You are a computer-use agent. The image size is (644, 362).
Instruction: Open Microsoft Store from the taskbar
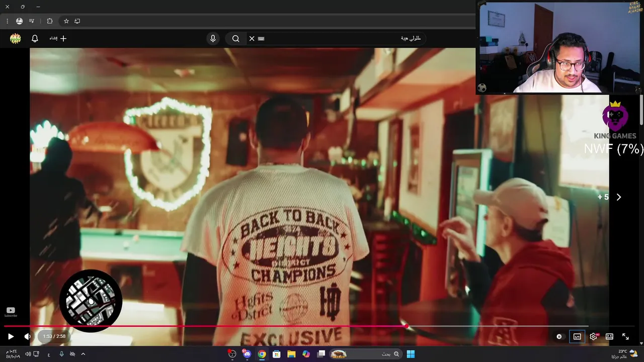(x=276, y=354)
